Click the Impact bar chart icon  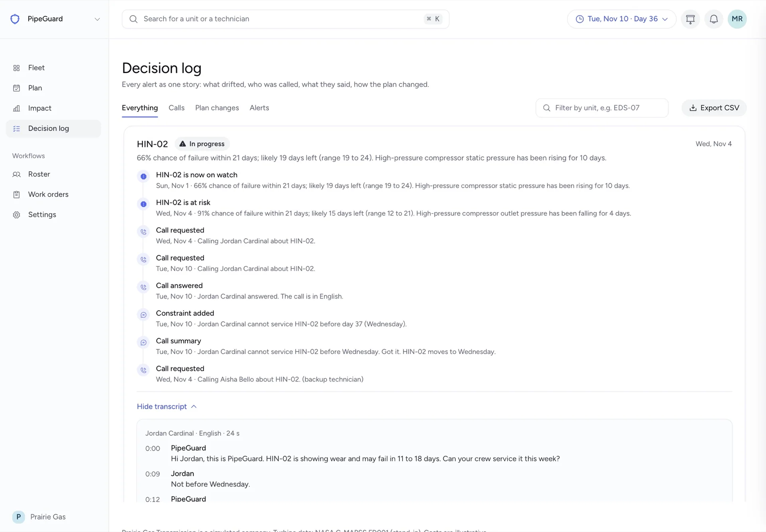[x=16, y=109]
